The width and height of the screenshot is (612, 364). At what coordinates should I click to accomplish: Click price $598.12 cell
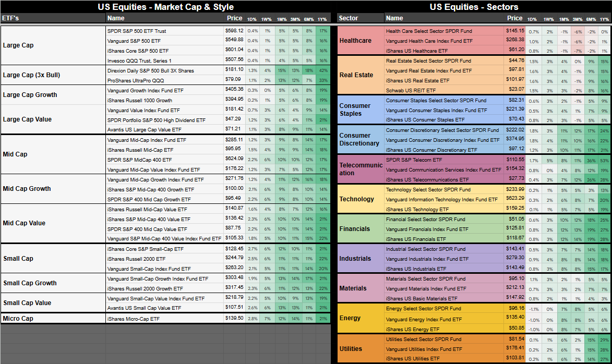pyautogui.click(x=234, y=30)
